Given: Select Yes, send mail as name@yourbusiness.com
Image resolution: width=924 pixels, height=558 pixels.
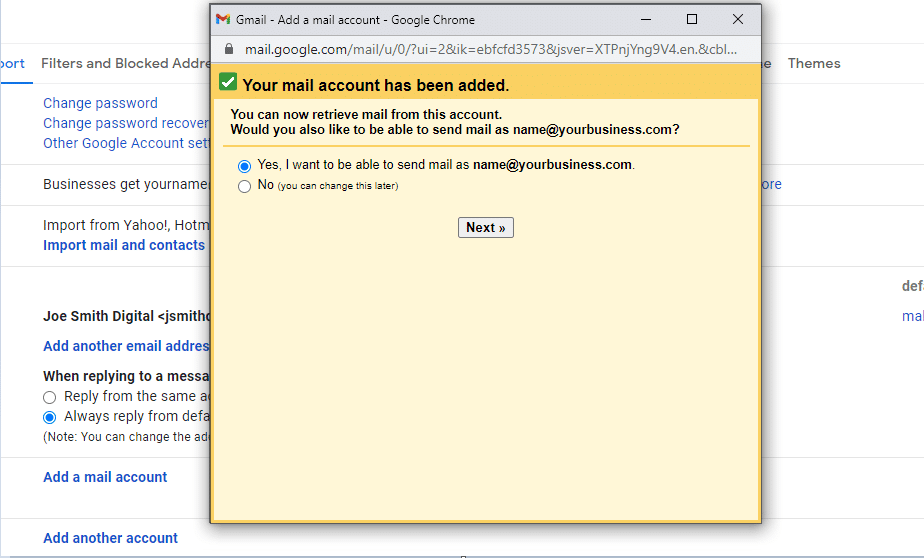Looking at the screenshot, I should pos(245,166).
